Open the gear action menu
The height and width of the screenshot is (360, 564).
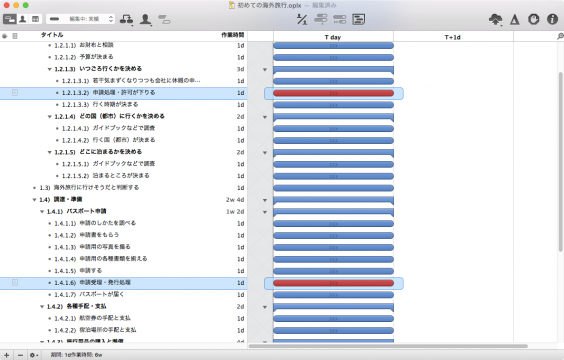click(x=34, y=355)
